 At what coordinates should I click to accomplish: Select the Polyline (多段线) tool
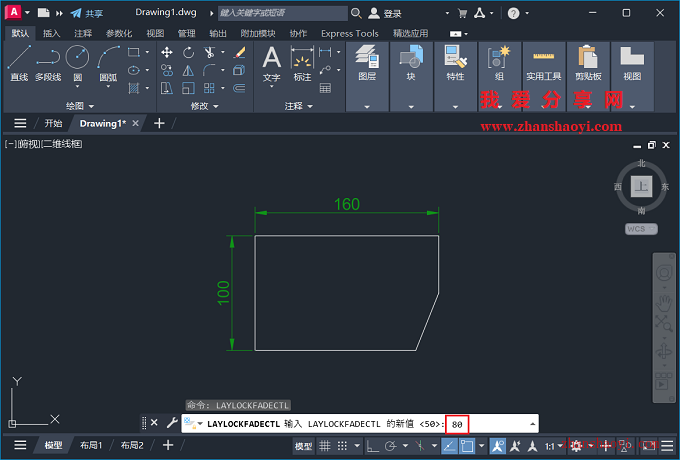coord(48,63)
